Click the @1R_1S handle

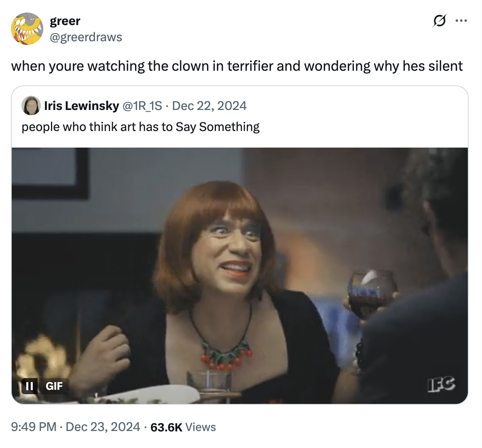pos(142,106)
